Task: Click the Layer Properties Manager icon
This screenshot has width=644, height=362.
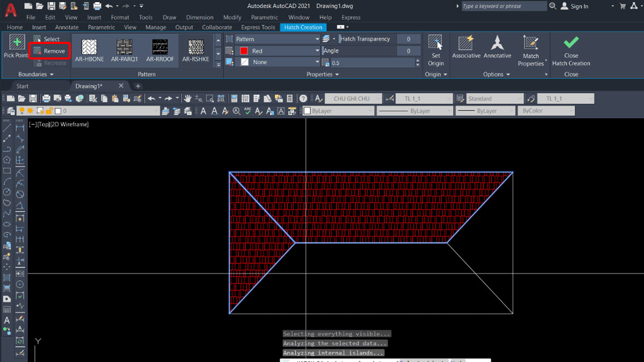Action: pos(11,111)
